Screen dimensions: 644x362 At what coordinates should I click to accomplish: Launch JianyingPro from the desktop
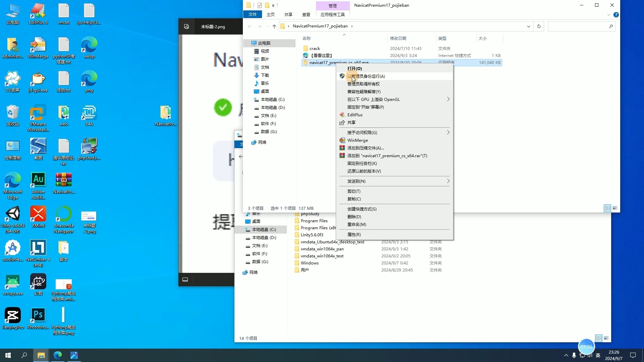click(x=12, y=315)
